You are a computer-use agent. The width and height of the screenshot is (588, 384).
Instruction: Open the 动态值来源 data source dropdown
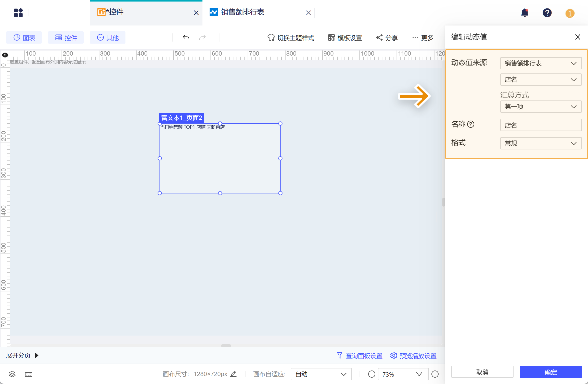point(541,63)
